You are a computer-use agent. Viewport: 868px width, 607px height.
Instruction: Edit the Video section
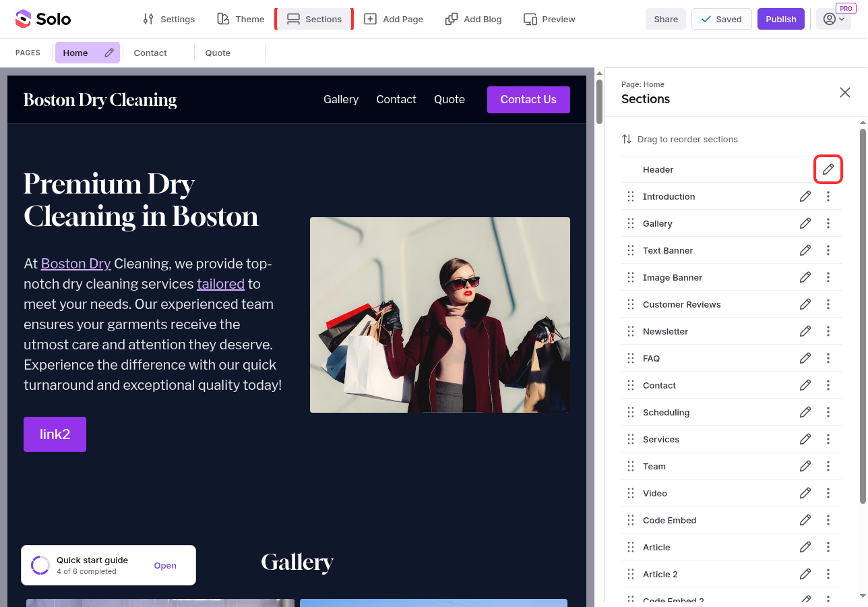(x=805, y=493)
